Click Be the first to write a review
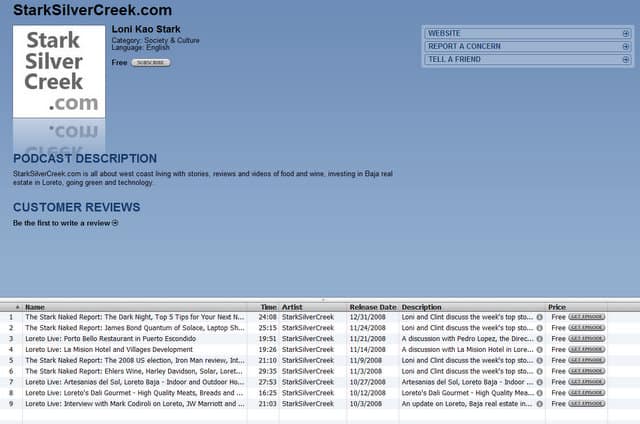The image size is (640, 424). point(61,223)
